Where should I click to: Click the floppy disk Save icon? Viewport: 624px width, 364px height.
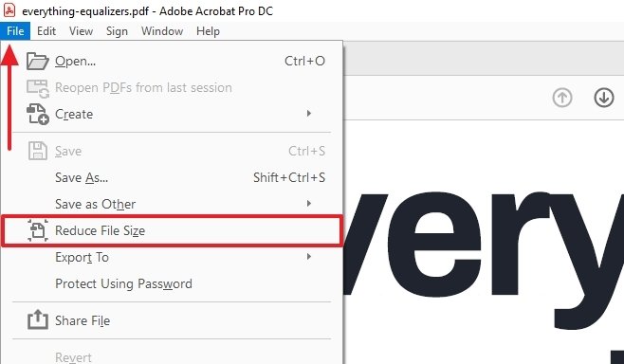[38, 151]
